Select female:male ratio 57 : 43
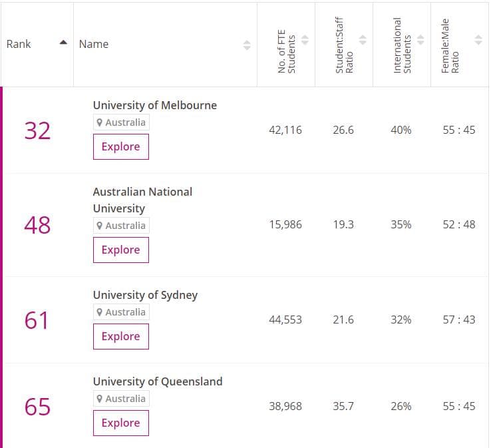The height and width of the screenshot is (448, 491). [x=459, y=320]
